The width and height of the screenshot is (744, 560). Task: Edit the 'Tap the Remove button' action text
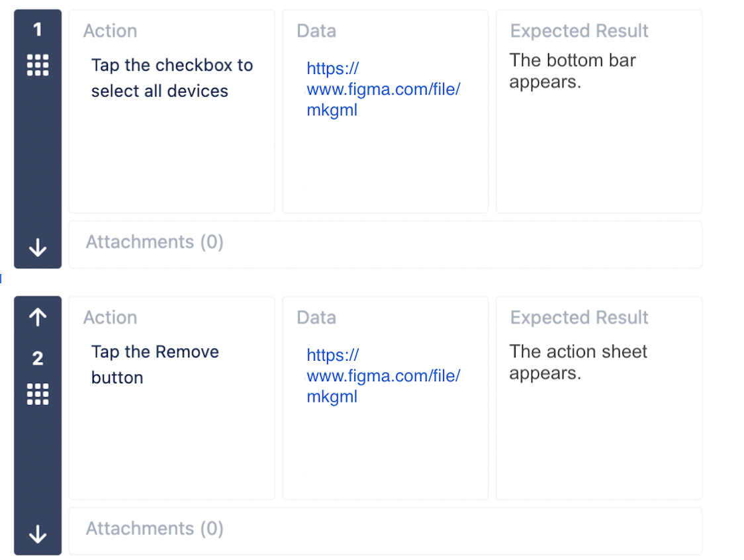(155, 365)
